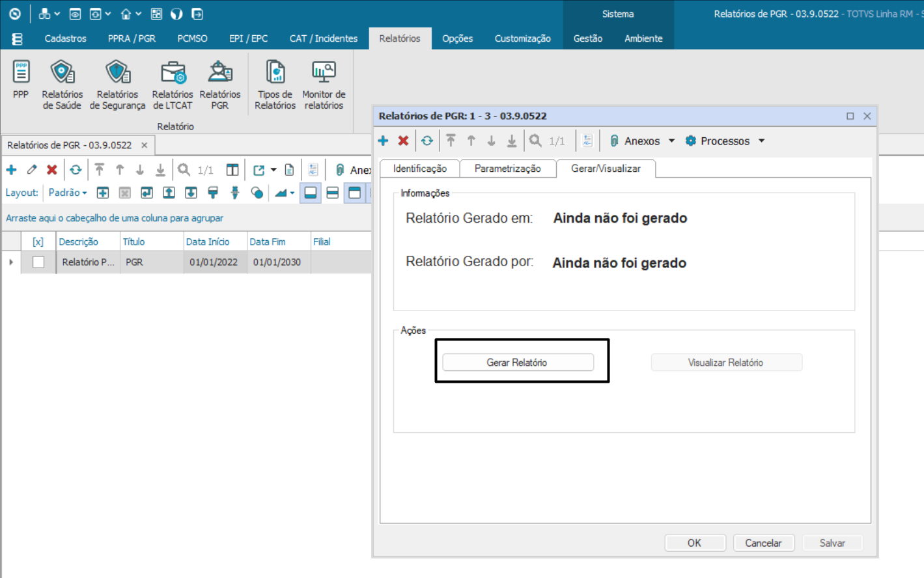Click the Relatórios PGR ribbon icon

pyautogui.click(x=220, y=85)
